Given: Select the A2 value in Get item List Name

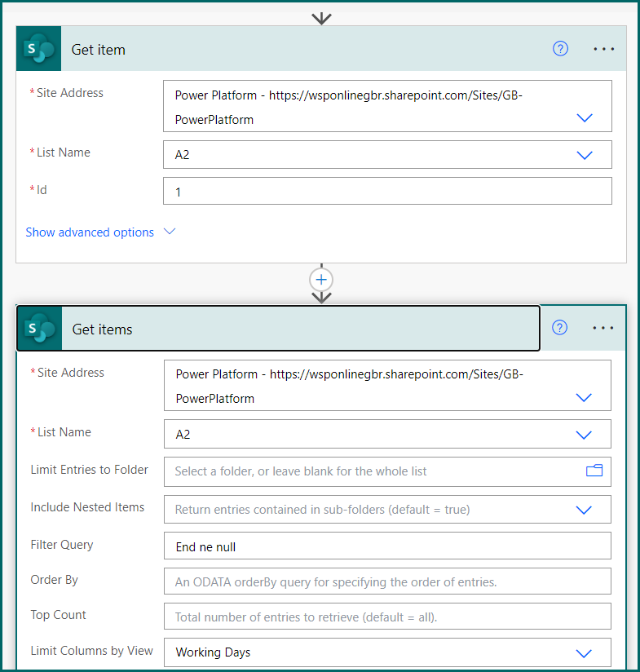Looking at the screenshot, I should tap(182, 155).
